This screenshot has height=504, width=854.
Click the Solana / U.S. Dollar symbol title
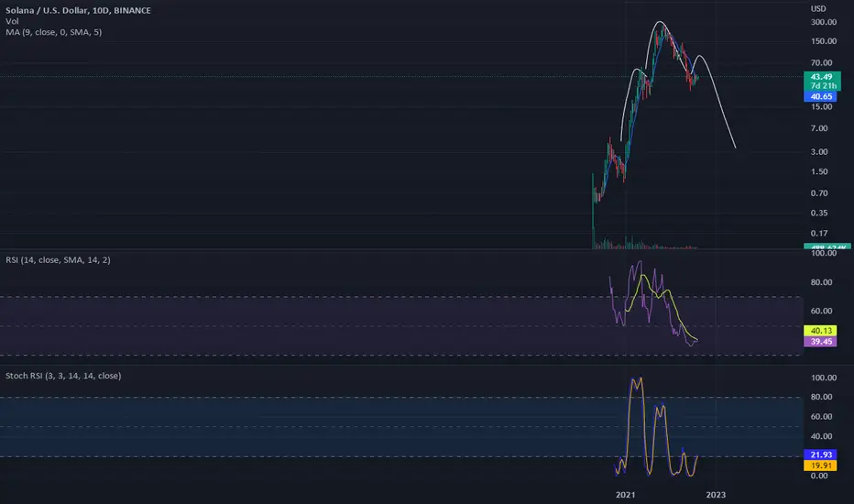pyautogui.click(x=78, y=10)
